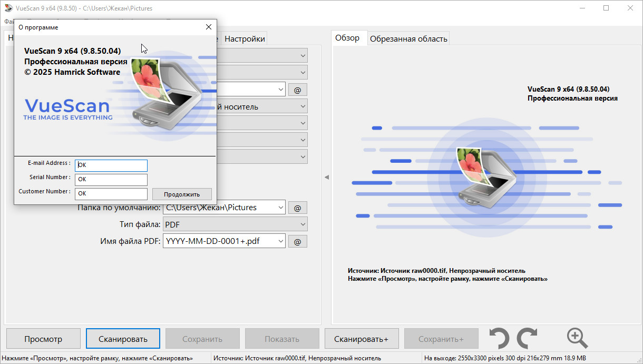Screen dimensions: 643x364
Task: Click the E-mail Address input field
Action: tap(111, 165)
